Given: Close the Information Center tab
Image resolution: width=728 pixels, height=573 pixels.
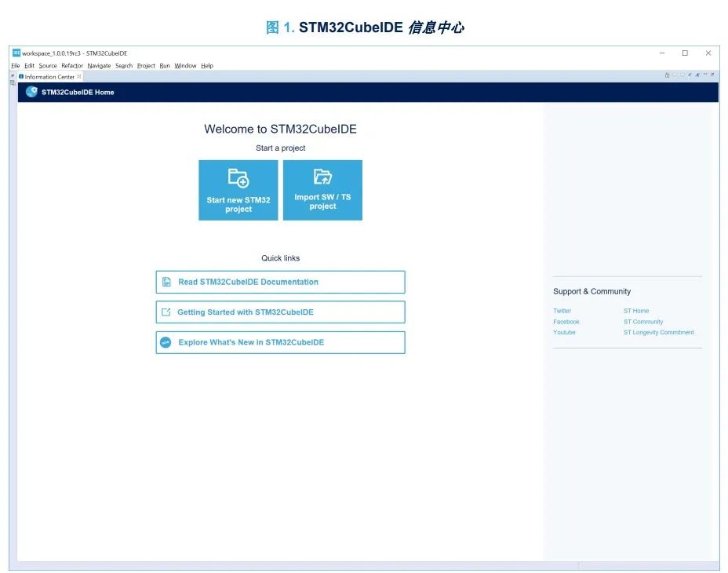Looking at the screenshot, I should click(x=79, y=77).
